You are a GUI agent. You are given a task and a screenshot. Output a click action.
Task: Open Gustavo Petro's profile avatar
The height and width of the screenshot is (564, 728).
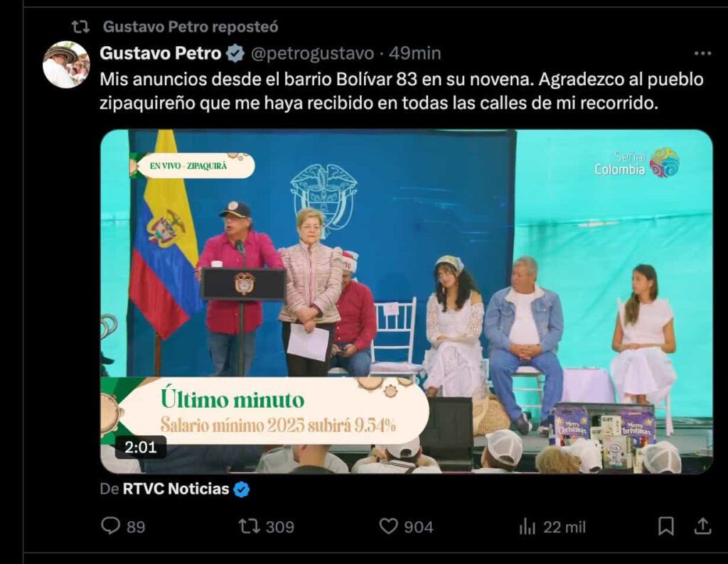pos(66,65)
